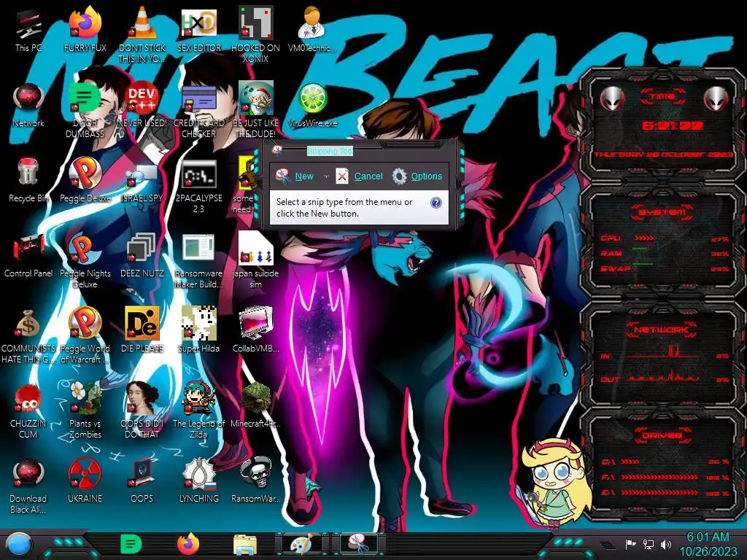Viewport: 747px width, 560px height.
Task: Click the left alien head on Time widget
Action: [x=612, y=99]
